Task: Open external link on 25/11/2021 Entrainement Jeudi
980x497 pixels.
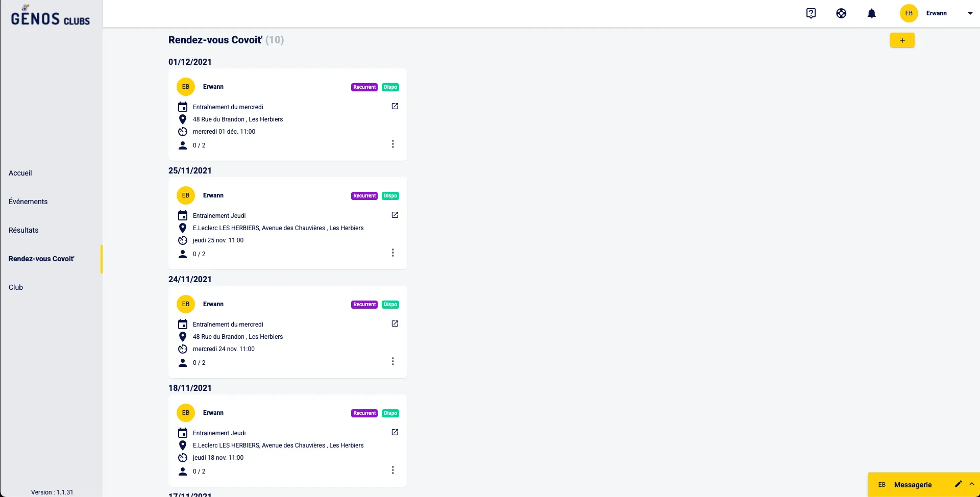Action: point(395,215)
